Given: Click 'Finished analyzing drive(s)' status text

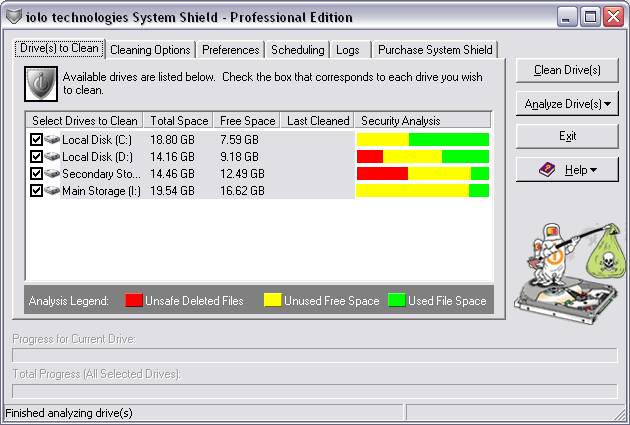Looking at the screenshot, I should click(x=69, y=413).
